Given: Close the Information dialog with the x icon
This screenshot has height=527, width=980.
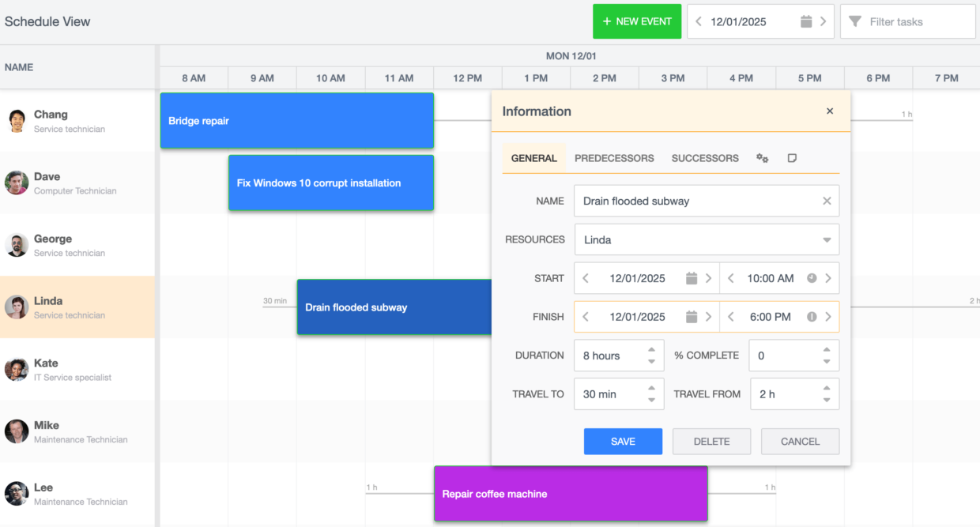Looking at the screenshot, I should pos(830,111).
